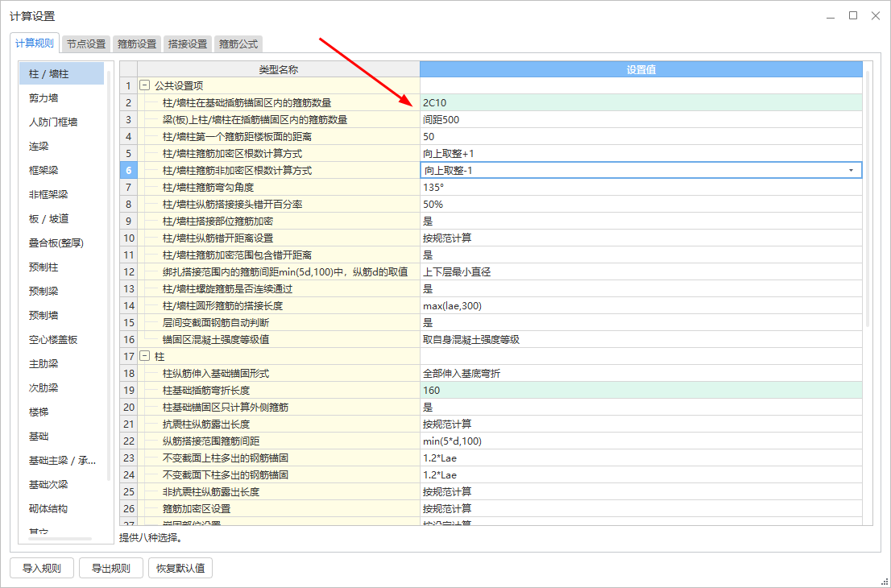Click the 导入规则 button
Viewport: 891px width, 588px height.
click(41, 568)
